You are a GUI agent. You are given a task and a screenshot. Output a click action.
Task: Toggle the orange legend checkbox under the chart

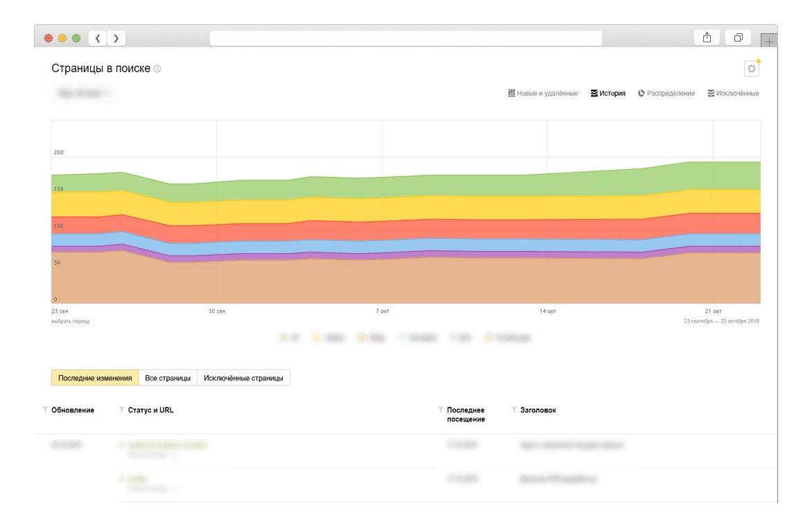(361, 338)
